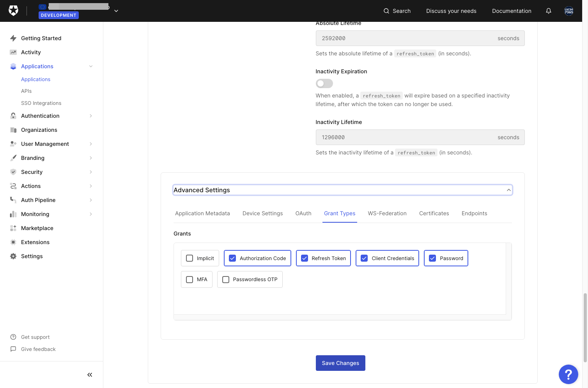This screenshot has height=388, width=588.
Task: Click the Getting Started lightning icon
Action: [13, 38]
